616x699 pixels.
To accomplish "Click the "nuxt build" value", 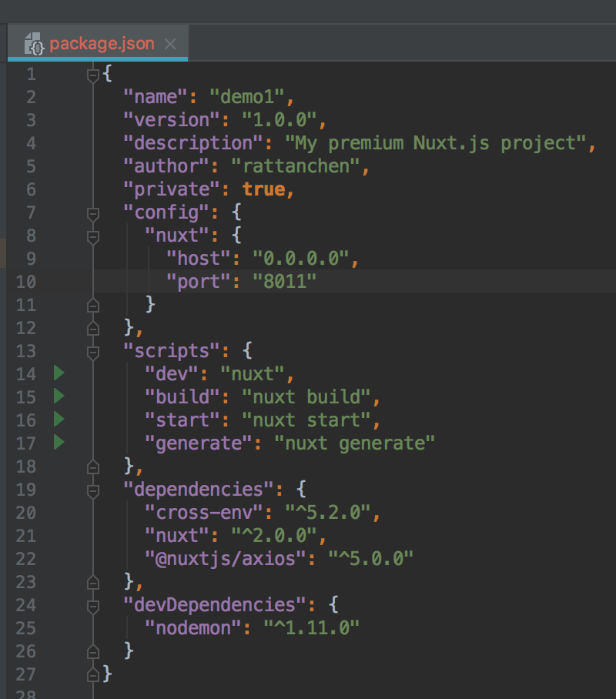I will 306,397.
